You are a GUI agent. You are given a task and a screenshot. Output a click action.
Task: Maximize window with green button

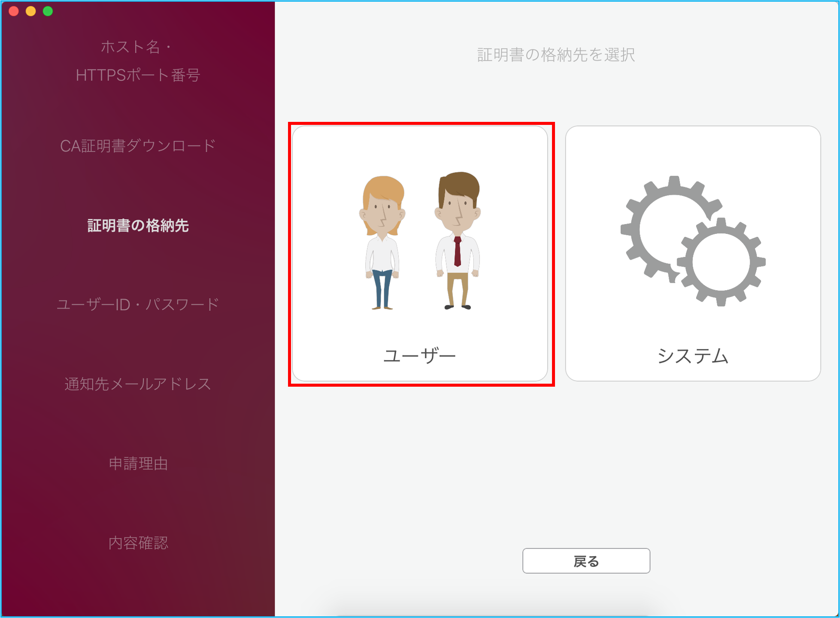point(48,11)
